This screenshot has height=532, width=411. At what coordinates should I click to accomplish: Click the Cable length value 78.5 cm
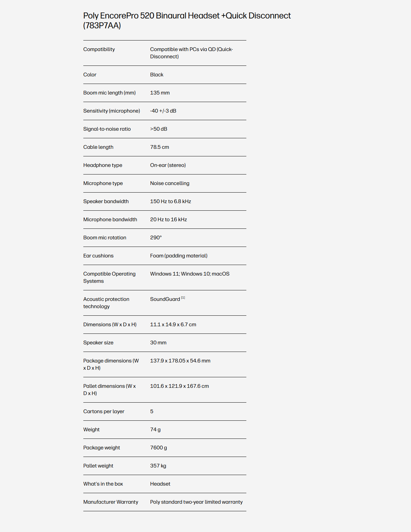click(x=159, y=147)
